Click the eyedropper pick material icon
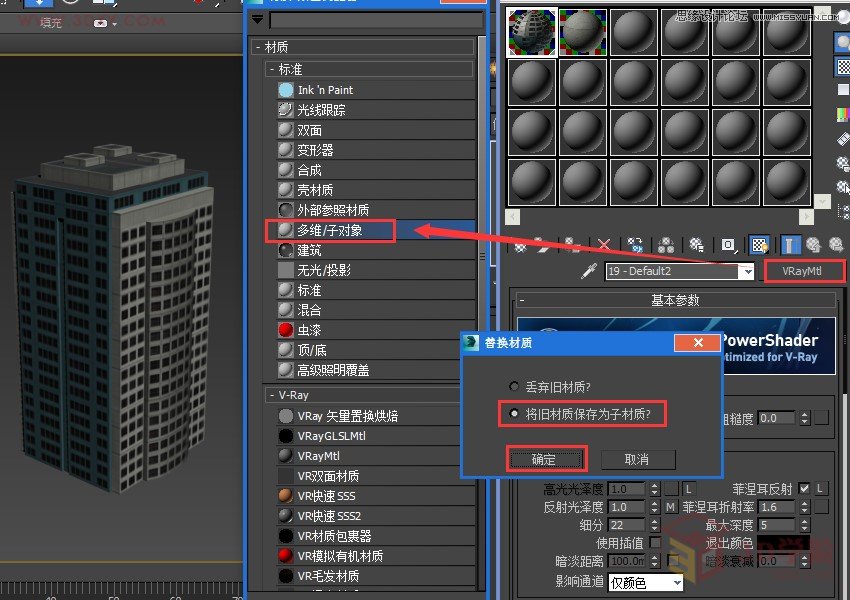 point(589,271)
